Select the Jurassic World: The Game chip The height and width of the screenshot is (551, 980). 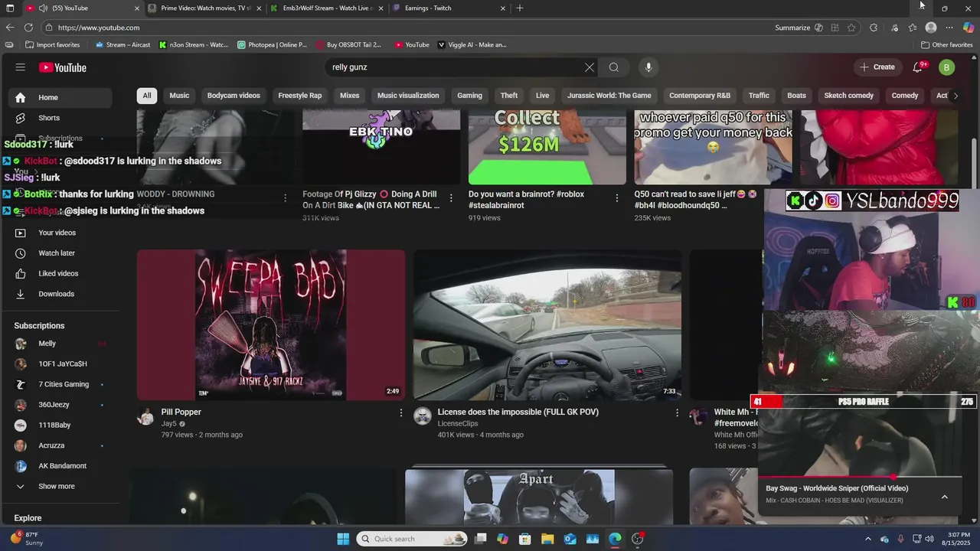[609, 96]
